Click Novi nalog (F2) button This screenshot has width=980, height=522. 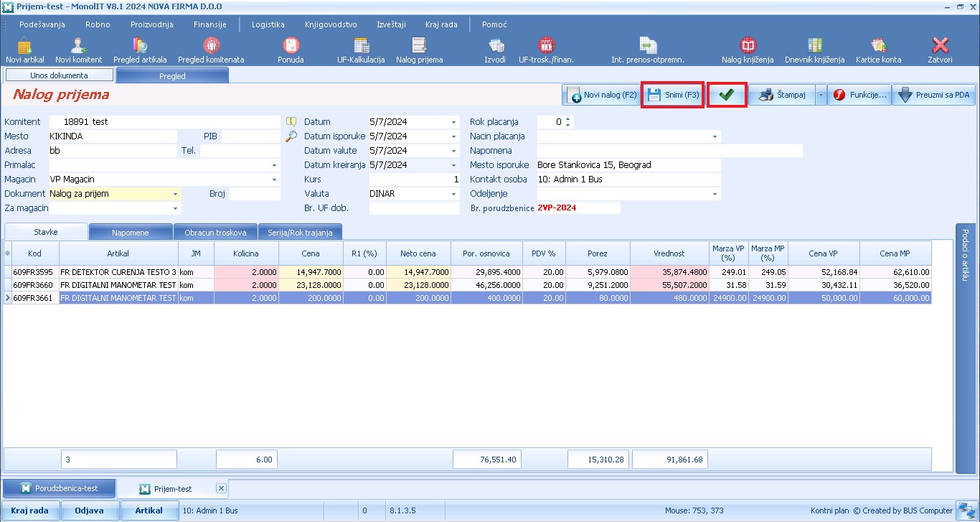point(601,95)
